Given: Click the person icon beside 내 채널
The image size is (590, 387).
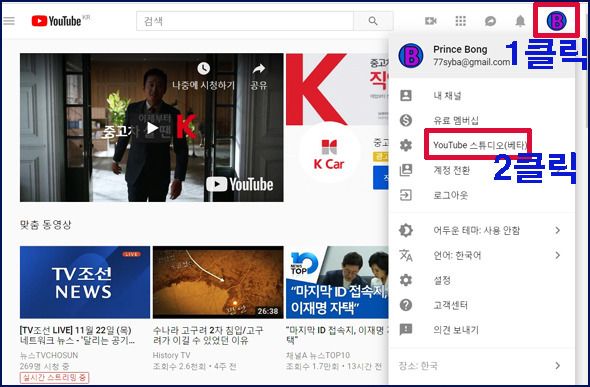Looking at the screenshot, I should [406, 96].
